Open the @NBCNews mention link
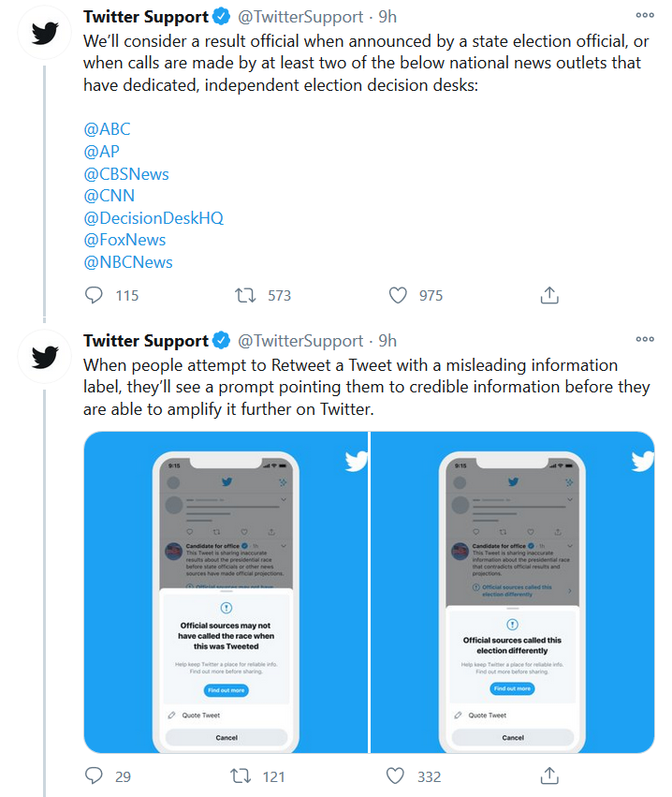672x797 pixels. pyautogui.click(x=128, y=262)
